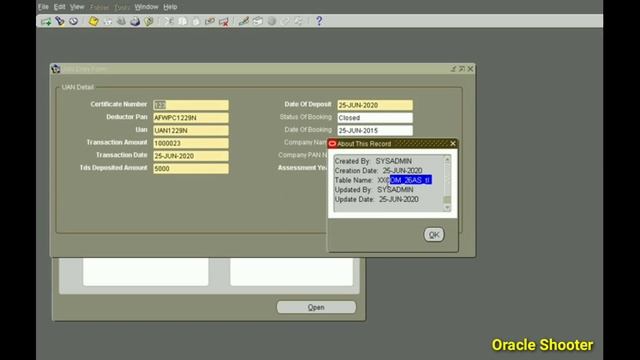
Task: Click the Copy toolbar icon
Action: tap(182, 21)
